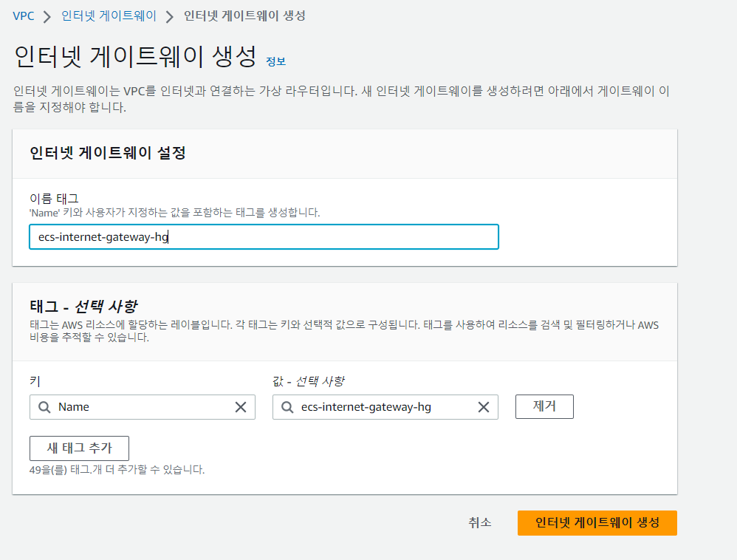
Task: Open the 값 combo box with ecs-internet-gateway-hg
Action: tap(385, 407)
